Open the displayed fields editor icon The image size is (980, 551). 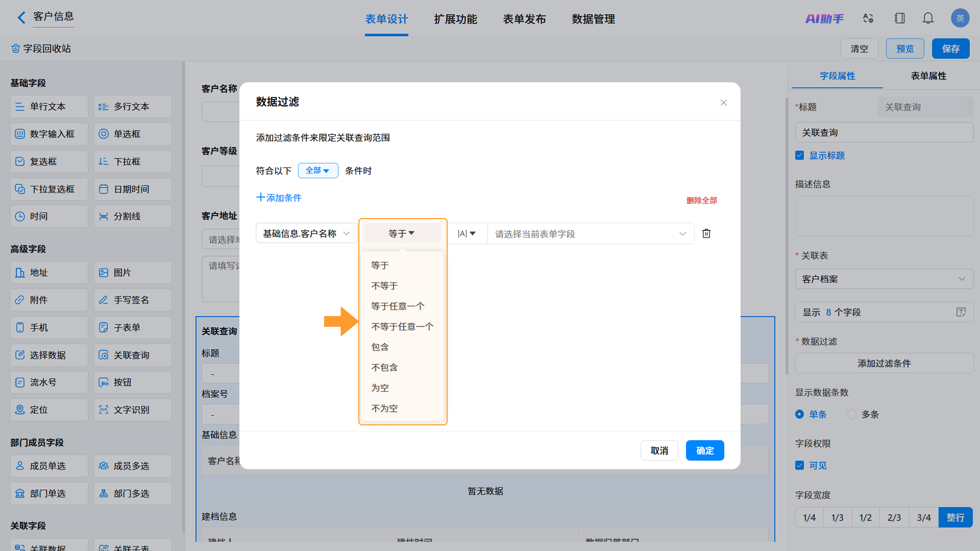coord(961,313)
